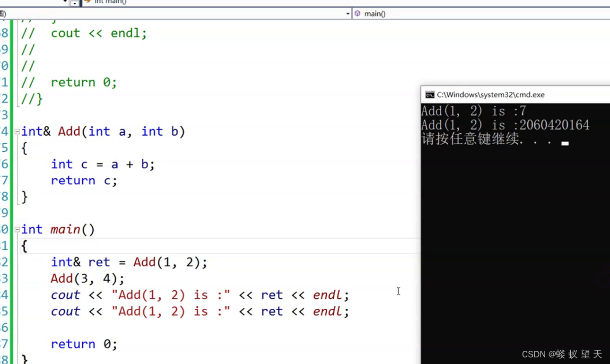Open the main() member navigation dropdown
610x364 pixels.
481,14
